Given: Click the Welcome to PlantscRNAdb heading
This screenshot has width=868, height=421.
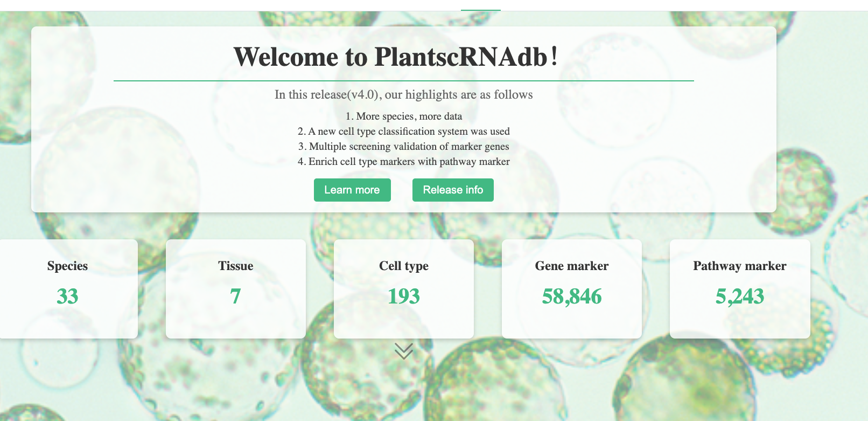Looking at the screenshot, I should (x=396, y=57).
